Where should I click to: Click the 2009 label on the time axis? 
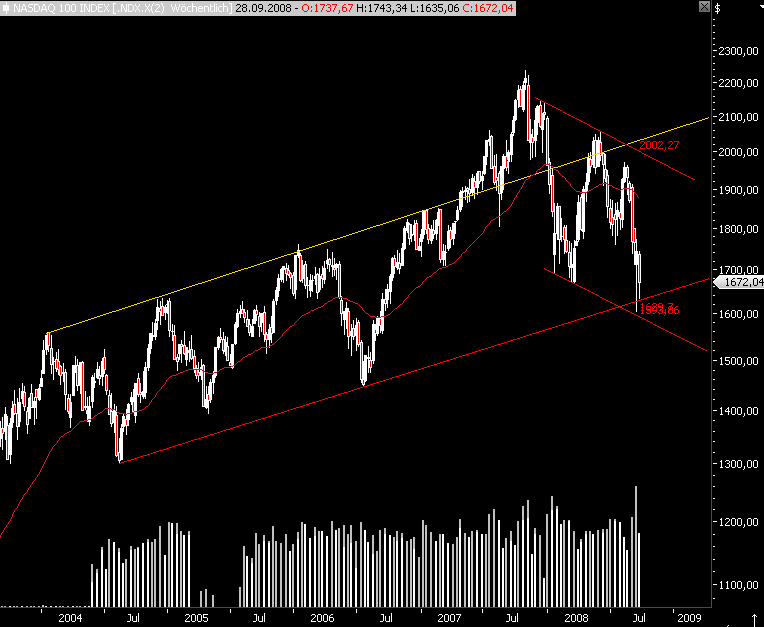689,618
